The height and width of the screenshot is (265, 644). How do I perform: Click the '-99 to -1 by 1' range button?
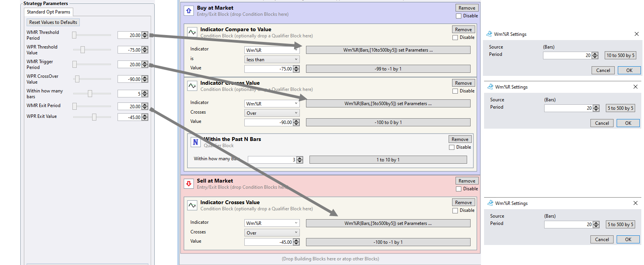point(388,69)
